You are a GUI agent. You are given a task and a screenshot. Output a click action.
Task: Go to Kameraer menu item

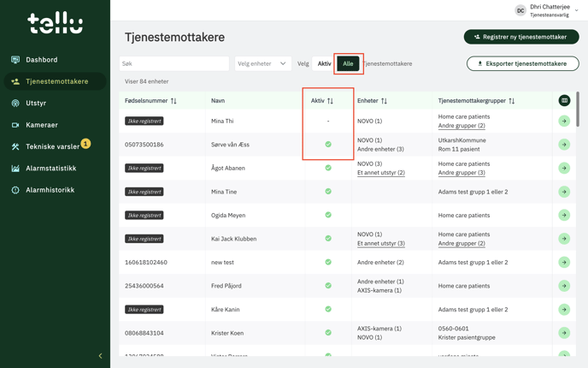click(x=55, y=125)
